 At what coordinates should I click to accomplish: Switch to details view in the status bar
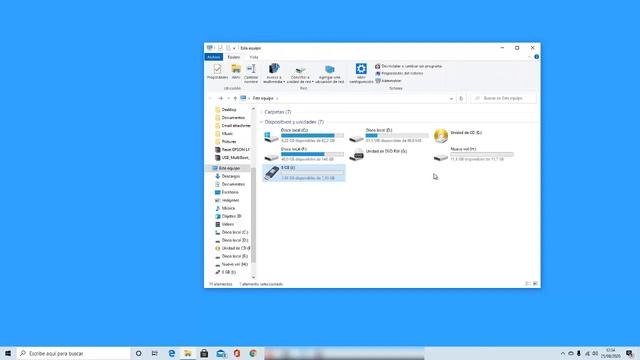[x=528, y=284]
